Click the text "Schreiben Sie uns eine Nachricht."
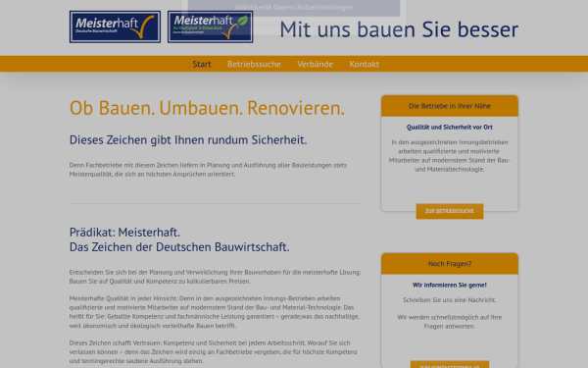The height and width of the screenshot is (368, 588). (450, 300)
